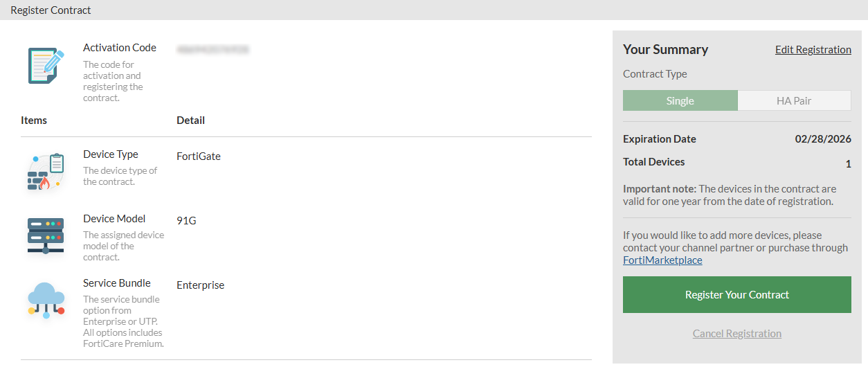Click the FortiGate device type value
This screenshot has height=367, width=868.
pos(199,156)
